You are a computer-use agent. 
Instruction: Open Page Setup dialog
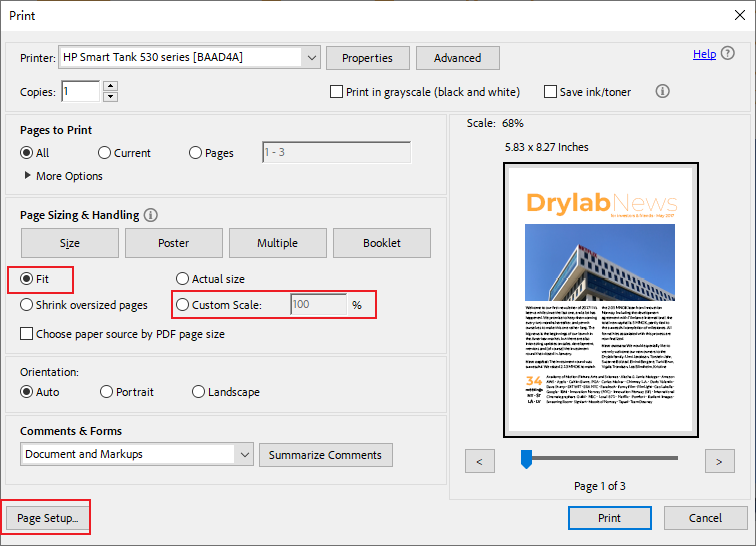tap(48, 518)
